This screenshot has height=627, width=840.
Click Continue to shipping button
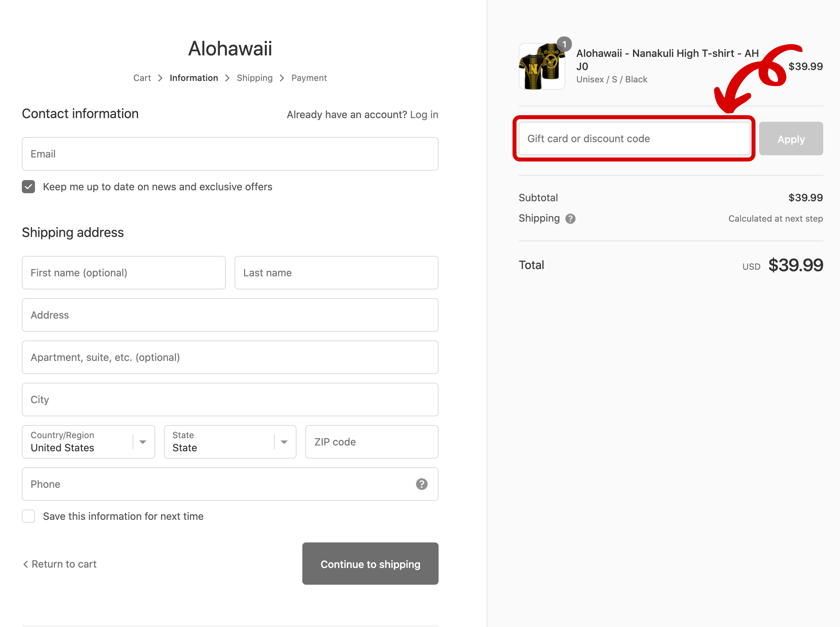coord(370,564)
